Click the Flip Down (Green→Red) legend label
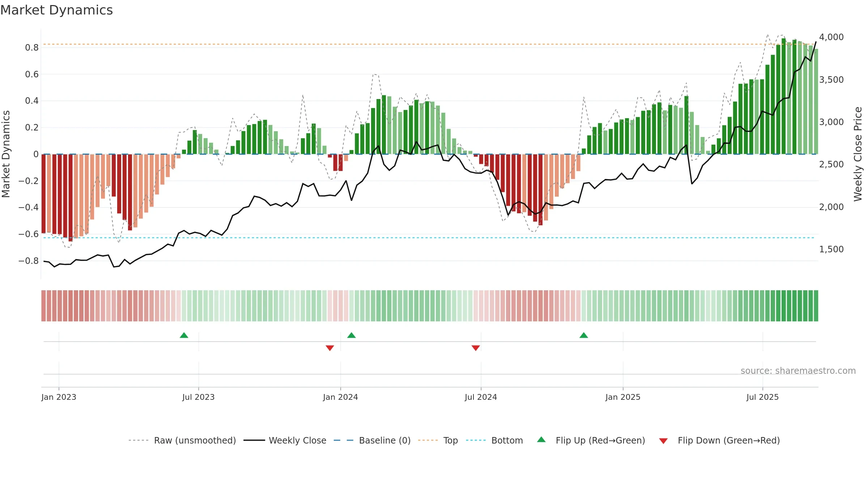 tap(729, 440)
